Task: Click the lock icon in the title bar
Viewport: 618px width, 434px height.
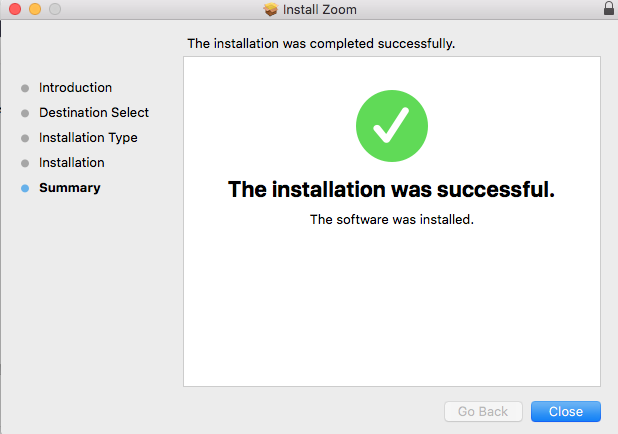Action: (609, 9)
